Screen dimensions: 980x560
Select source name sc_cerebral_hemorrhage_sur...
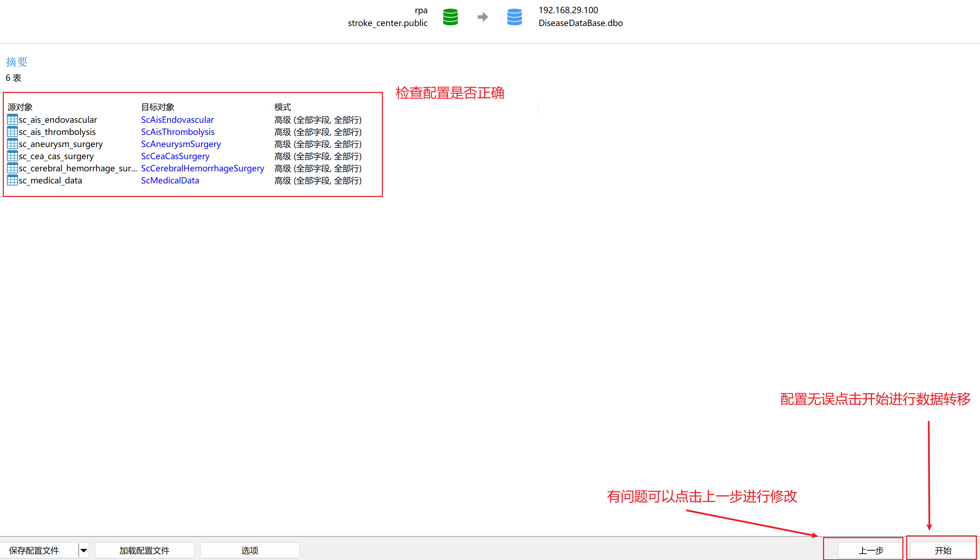[78, 168]
